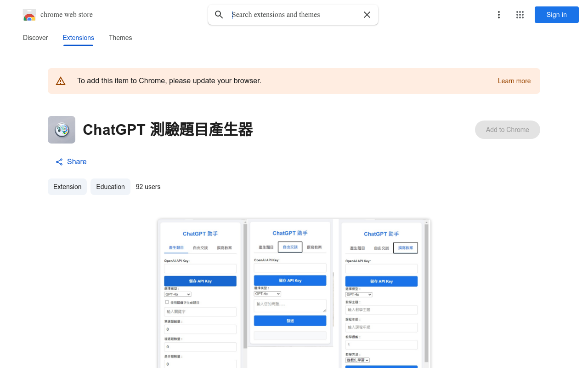Open the three-dot more options menu

click(x=499, y=15)
